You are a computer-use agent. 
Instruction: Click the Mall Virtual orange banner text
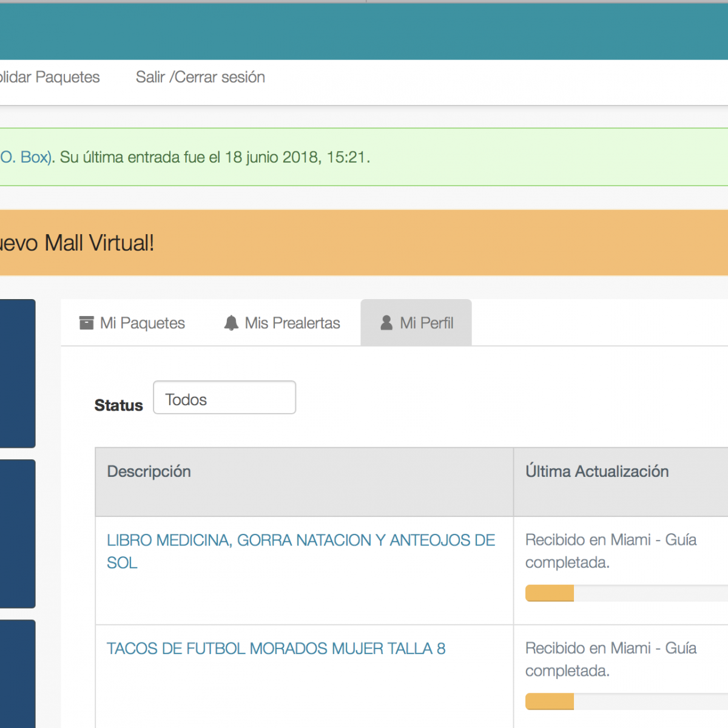(x=77, y=243)
